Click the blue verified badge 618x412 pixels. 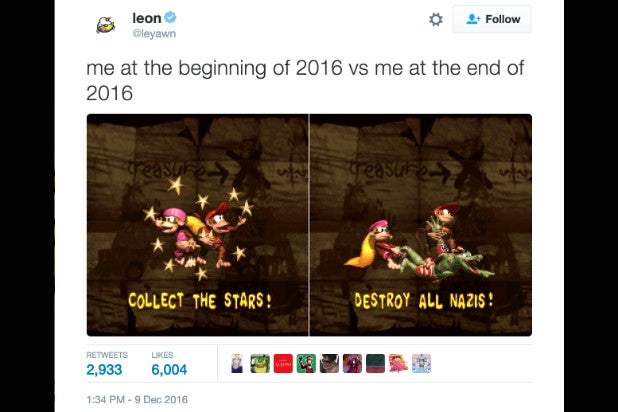click(171, 17)
